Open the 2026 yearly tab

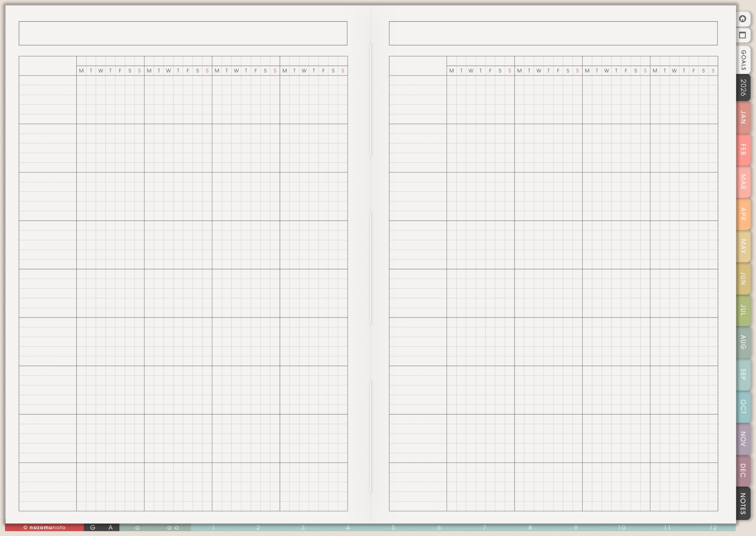743,87
